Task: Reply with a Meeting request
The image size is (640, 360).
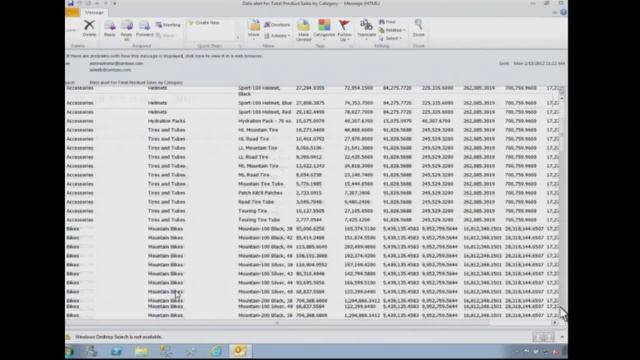Action: pyautogui.click(x=168, y=25)
